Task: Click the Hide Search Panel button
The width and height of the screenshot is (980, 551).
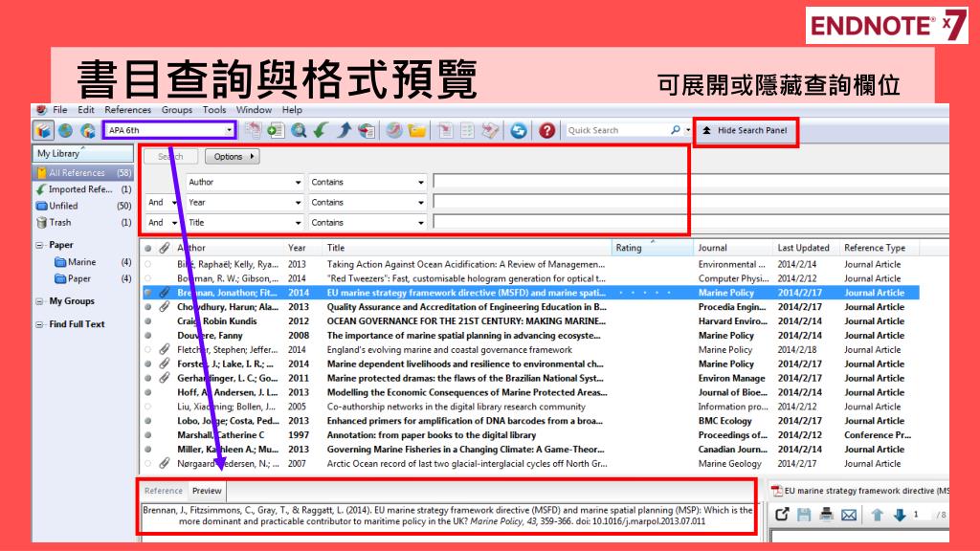Action: click(x=746, y=130)
